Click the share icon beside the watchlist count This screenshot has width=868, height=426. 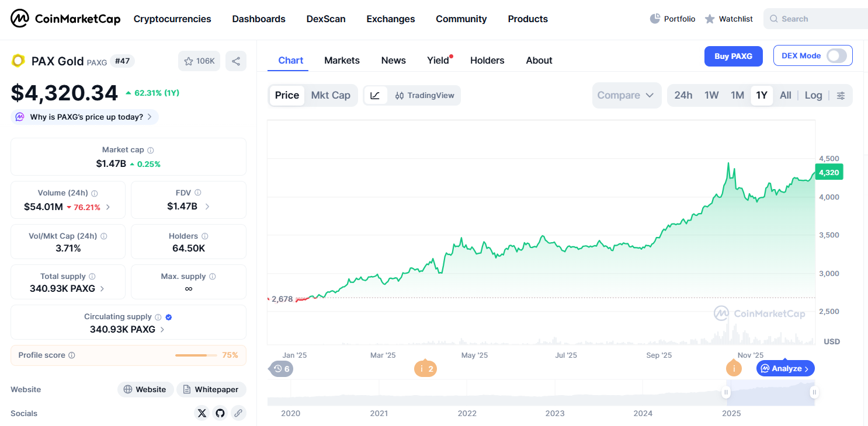[236, 61]
